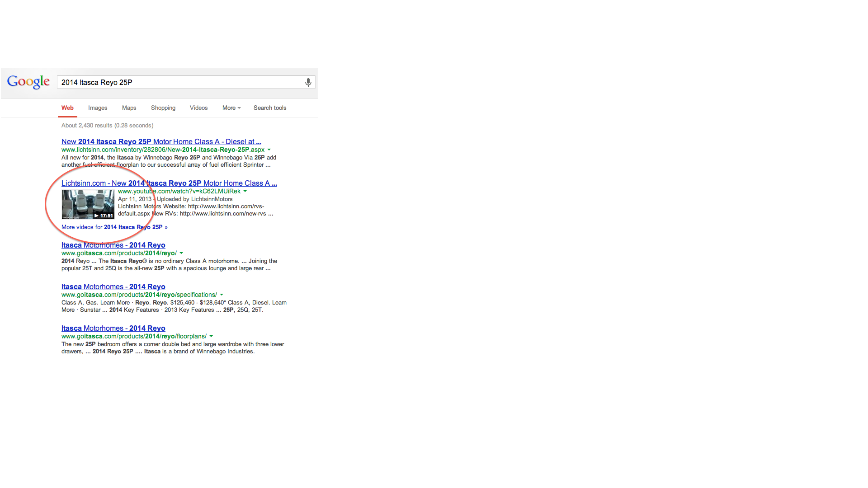
Task: Open the Lichtsinn.com YouTube video result title
Action: (x=169, y=183)
